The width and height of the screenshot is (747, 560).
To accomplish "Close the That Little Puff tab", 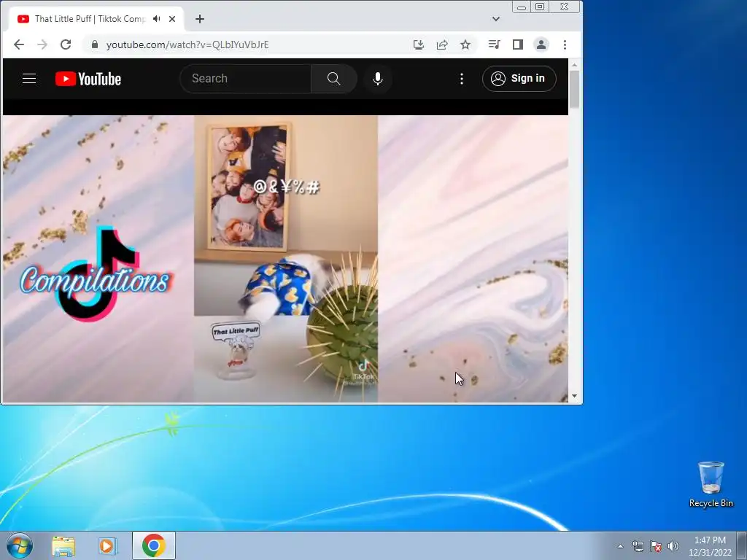I will 172,19.
